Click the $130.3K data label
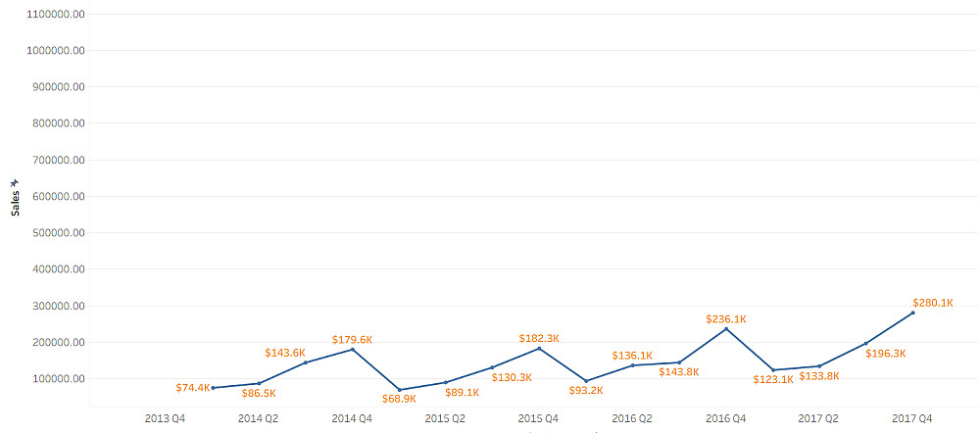 pos(512,377)
